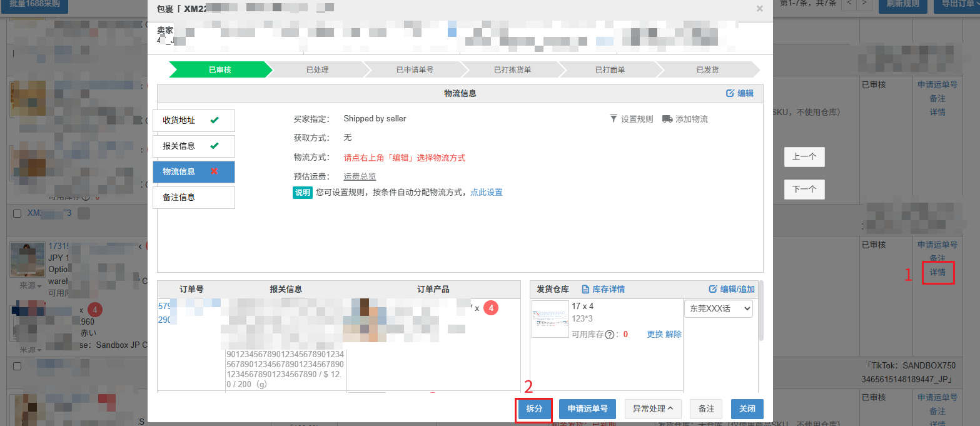Click the 编辑 pencil icon in 物流信息 header
Image resolution: width=980 pixels, height=426 pixels.
click(x=730, y=93)
